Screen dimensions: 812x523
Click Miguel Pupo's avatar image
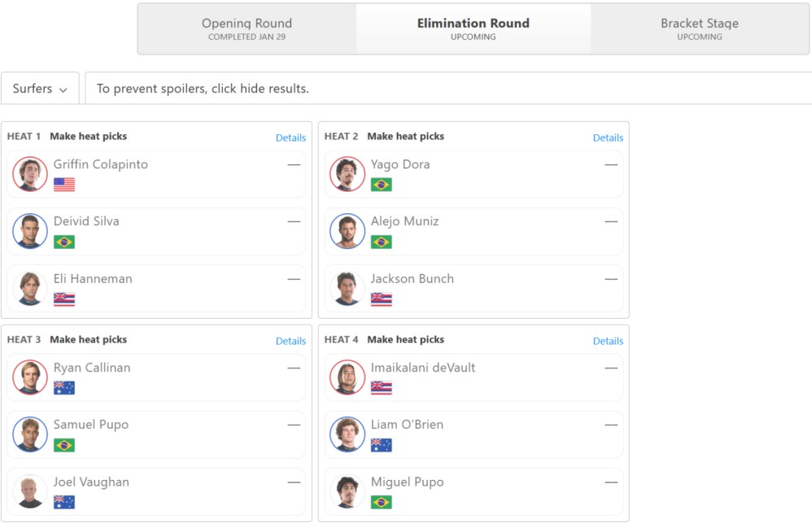pos(347,492)
